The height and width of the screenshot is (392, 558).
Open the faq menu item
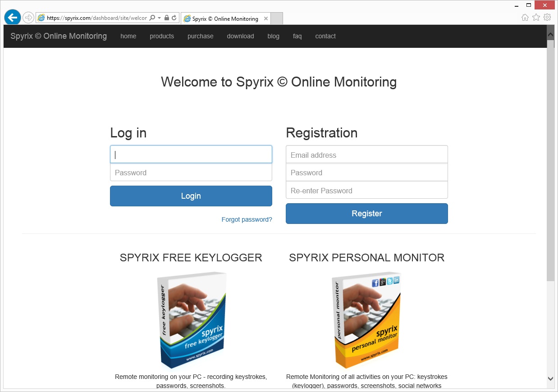297,36
